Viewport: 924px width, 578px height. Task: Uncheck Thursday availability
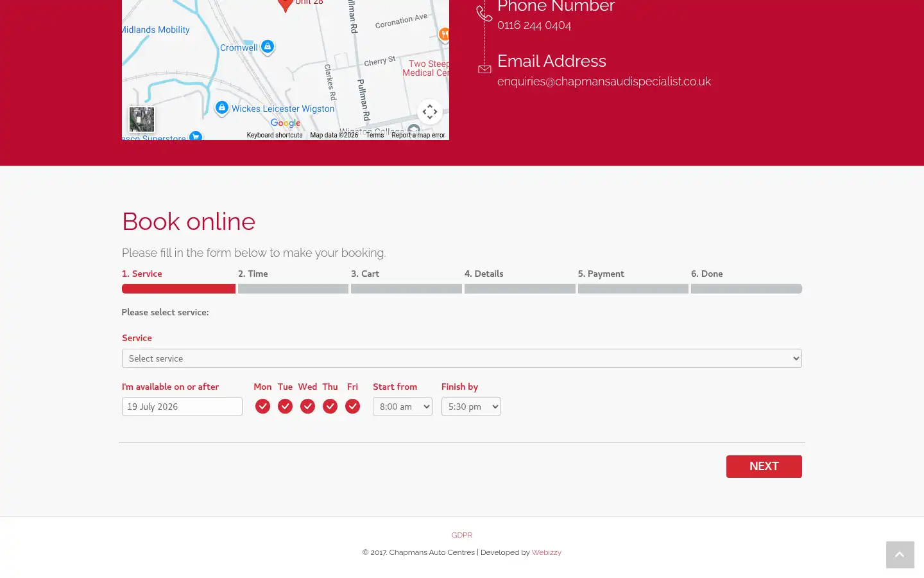point(330,406)
